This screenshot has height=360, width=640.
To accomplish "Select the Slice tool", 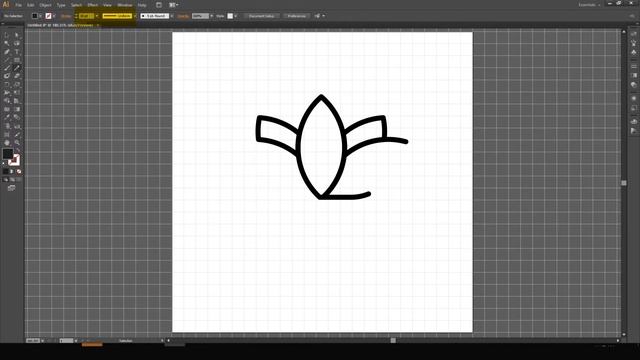I will click(17, 134).
